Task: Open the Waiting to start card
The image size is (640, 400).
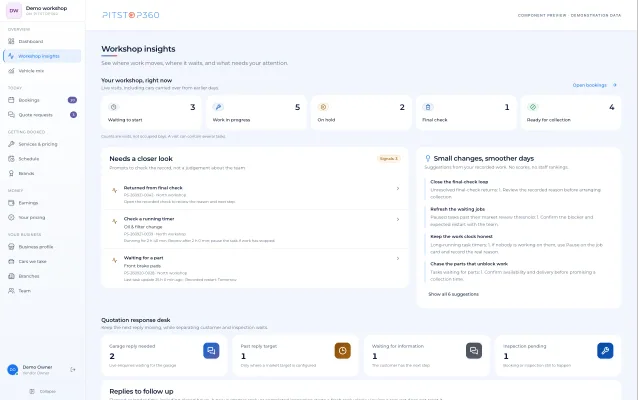Action: pyautogui.click(x=151, y=113)
